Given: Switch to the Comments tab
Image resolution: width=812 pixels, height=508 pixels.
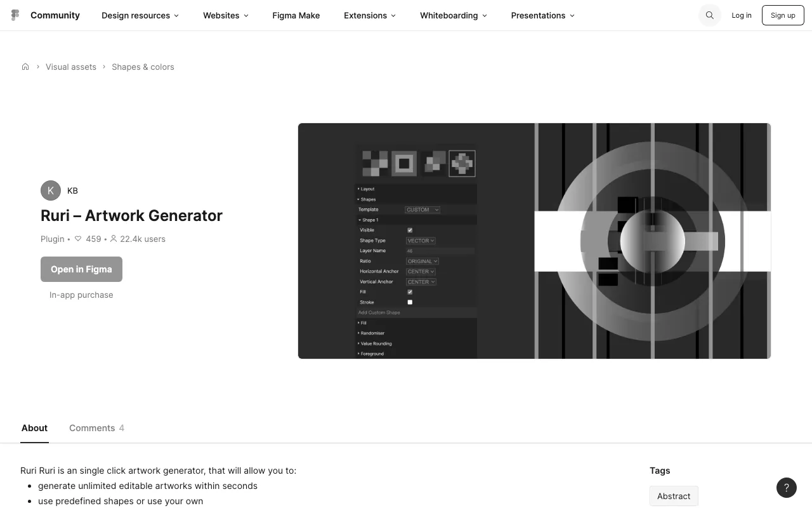Looking at the screenshot, I should coord(96,428).
